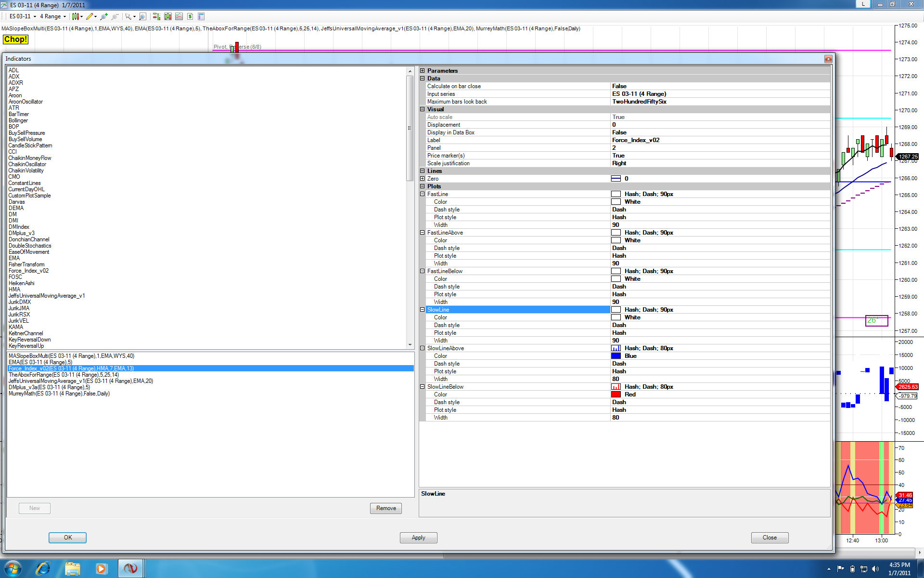Collapse the FastLine plot group
Screen dimensions: 924x578
(x=423, y=194)
